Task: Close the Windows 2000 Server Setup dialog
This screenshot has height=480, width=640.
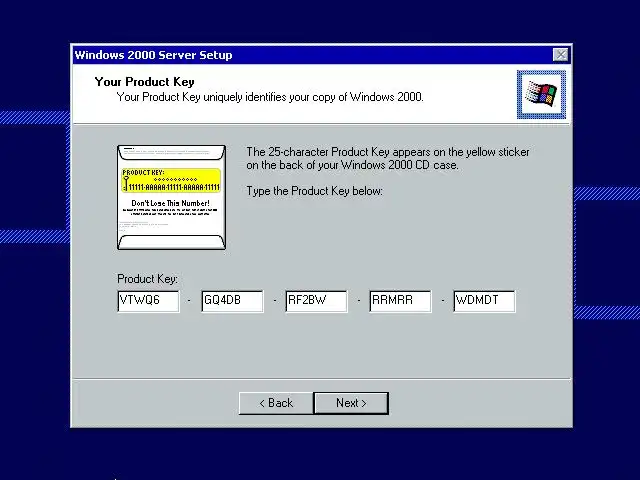Action: tap(560, 54)
